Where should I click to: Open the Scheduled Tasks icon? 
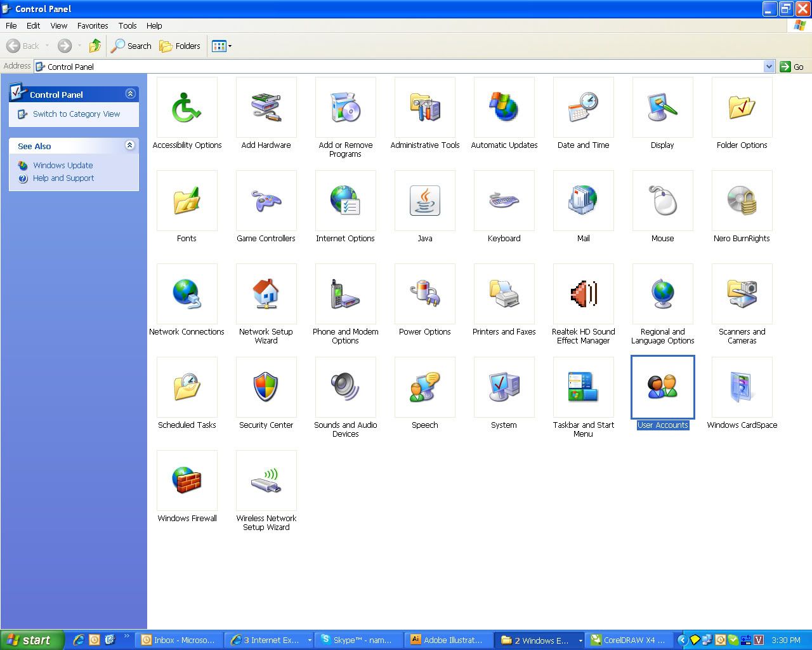187,387
